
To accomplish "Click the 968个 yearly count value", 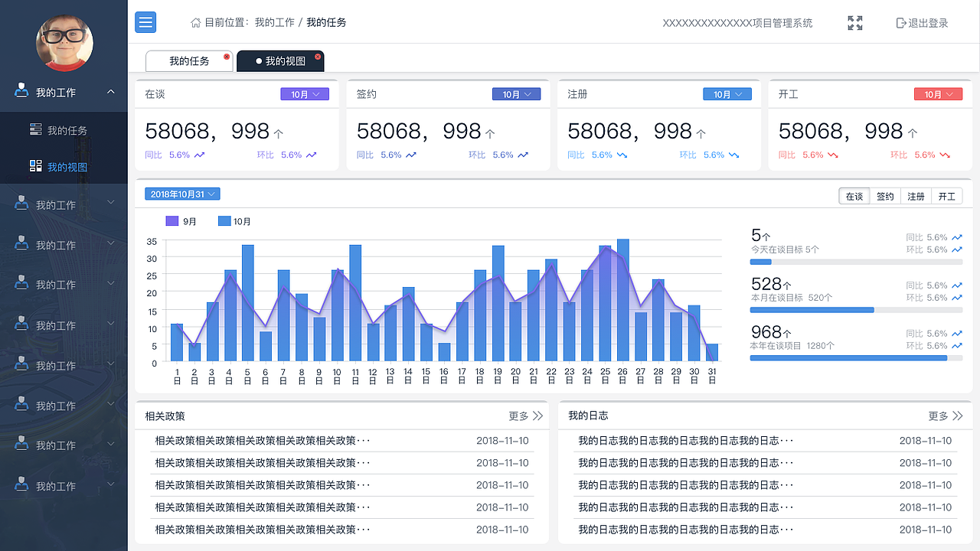I will click(x=771, y=332).
